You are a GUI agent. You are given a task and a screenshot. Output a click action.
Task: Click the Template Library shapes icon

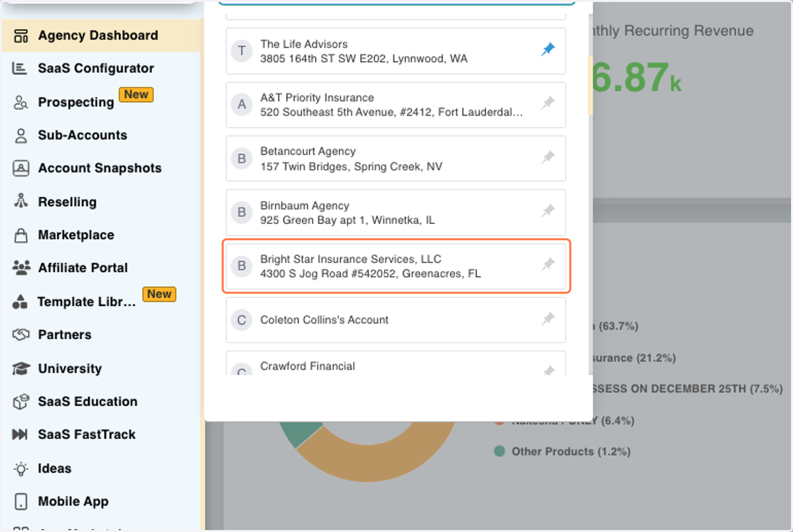(x=20, y=302)
